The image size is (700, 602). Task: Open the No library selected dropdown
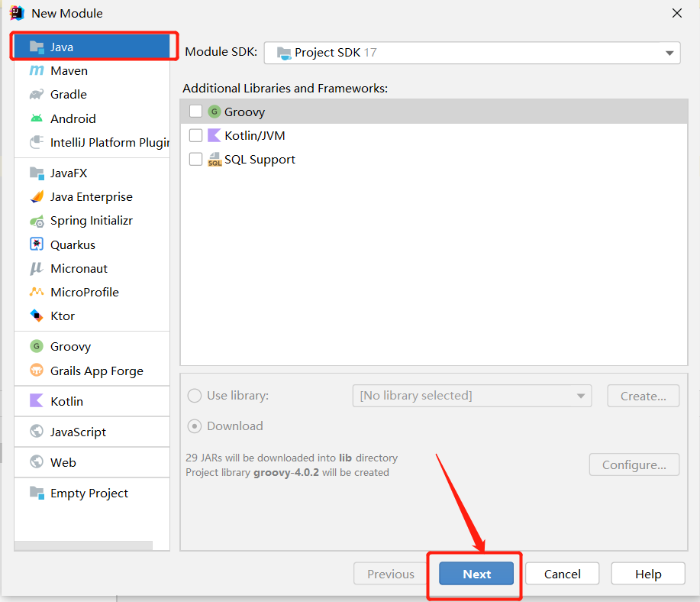click(x=472, y=396)
